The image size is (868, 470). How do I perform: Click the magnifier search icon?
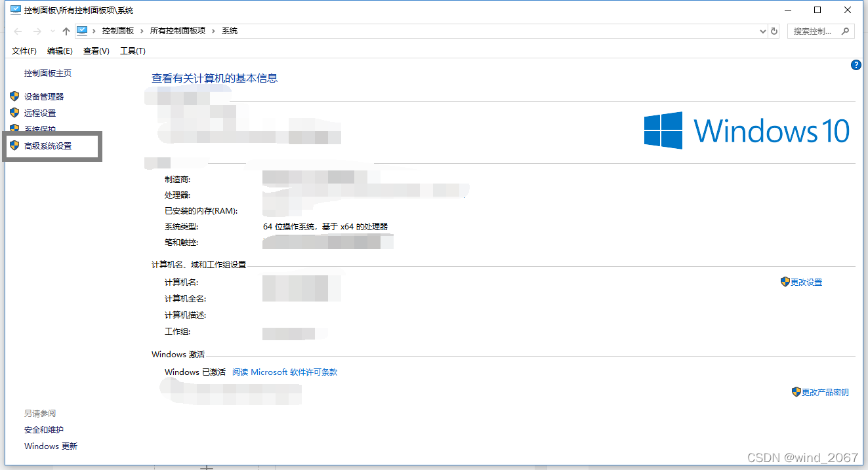(x=846, y=31)
